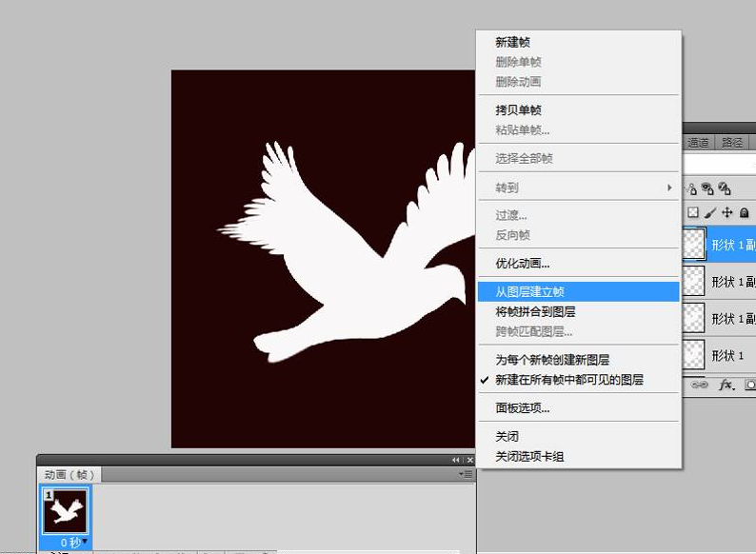
Task: Click 为每个新帧创建新图层 option
Action: pyautogui.click(x=578, y=360)
